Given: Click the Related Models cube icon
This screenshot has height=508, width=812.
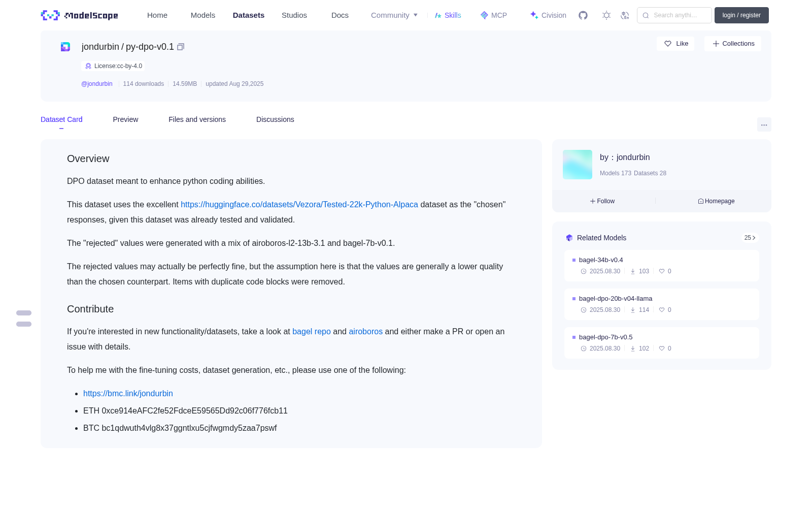Looking at the screenshot, I should coord(569,238).
